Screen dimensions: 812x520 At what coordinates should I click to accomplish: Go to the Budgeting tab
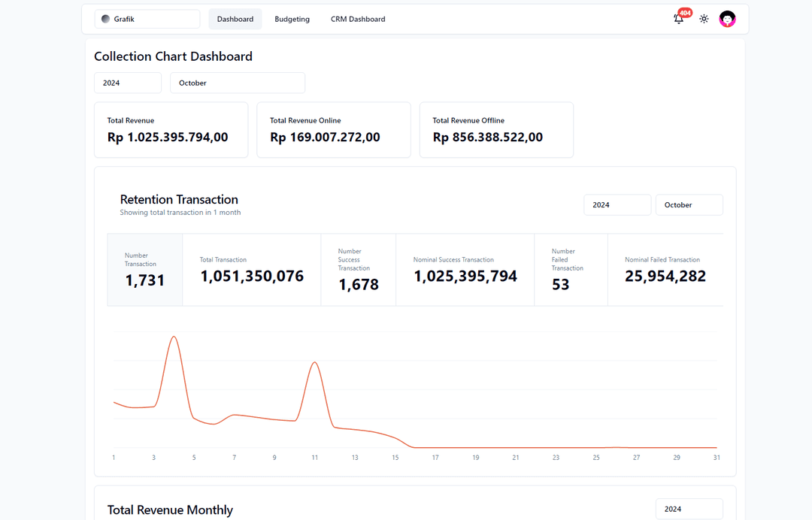(292, 19)
